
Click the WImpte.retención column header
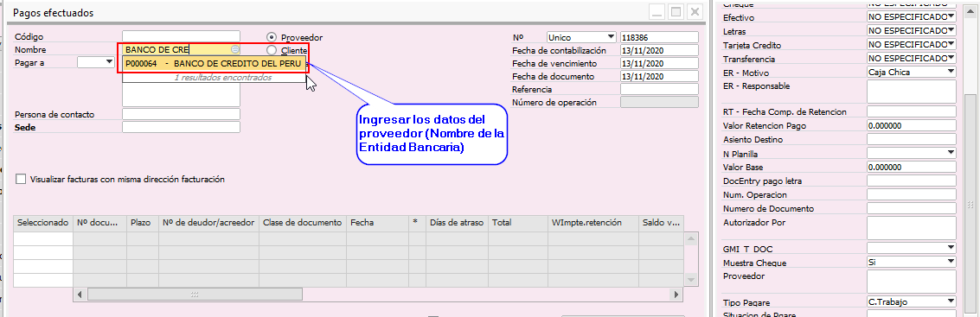(593, 223)
